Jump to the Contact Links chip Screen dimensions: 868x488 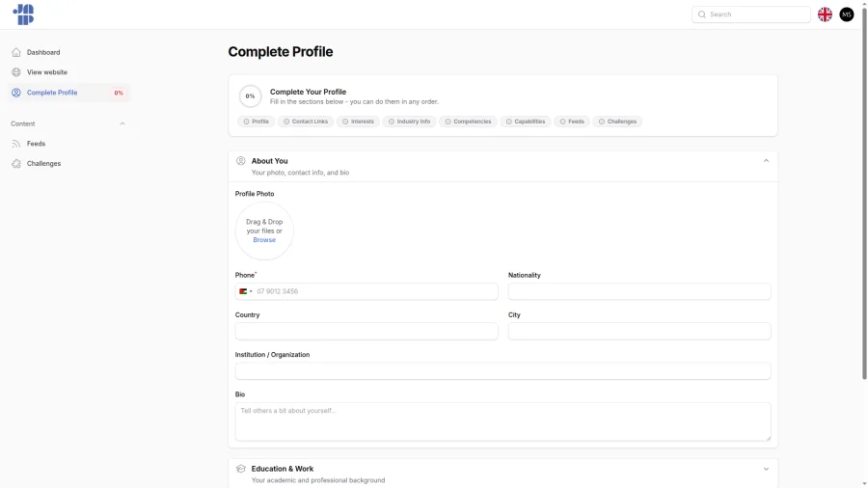pyautogui.click(x=306, y=122)
